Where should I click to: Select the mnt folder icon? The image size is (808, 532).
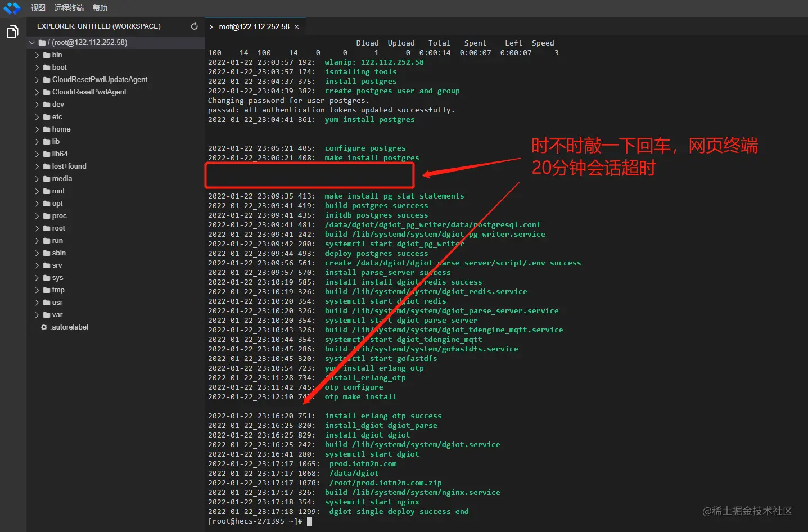[47, 191]
